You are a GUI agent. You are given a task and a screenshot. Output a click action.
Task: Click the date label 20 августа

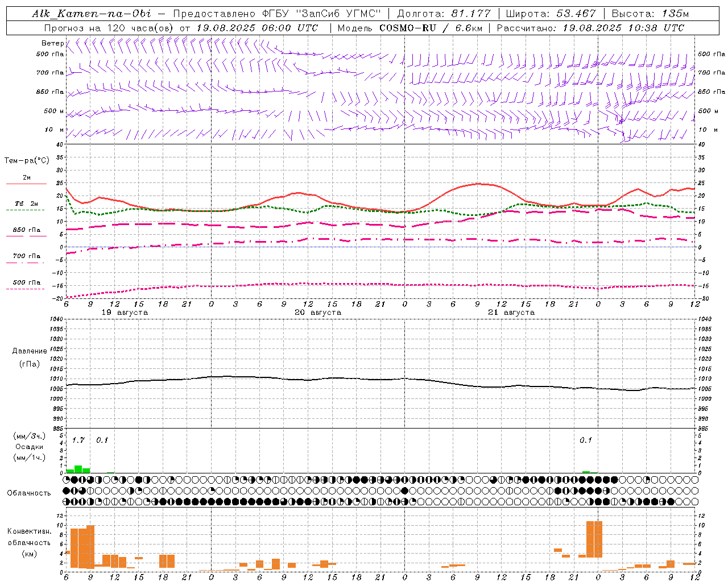pyautogui.click(x=318, y=313)
